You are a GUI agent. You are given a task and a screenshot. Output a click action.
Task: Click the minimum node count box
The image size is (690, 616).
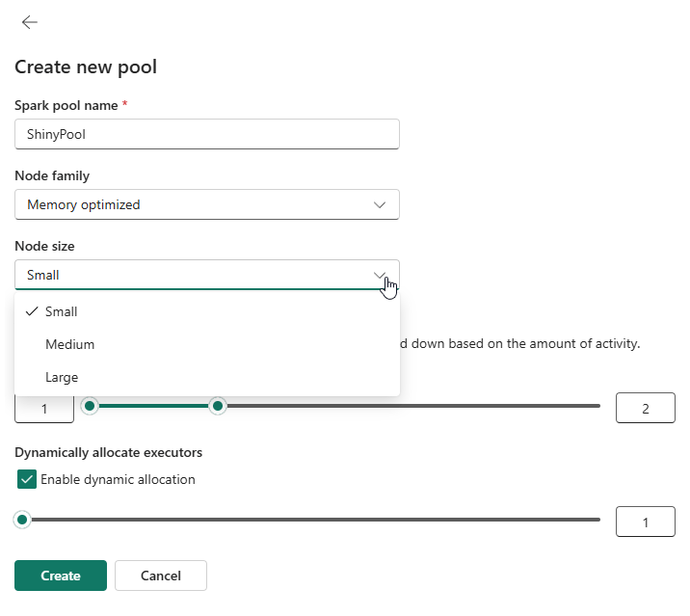click(44, 408)
